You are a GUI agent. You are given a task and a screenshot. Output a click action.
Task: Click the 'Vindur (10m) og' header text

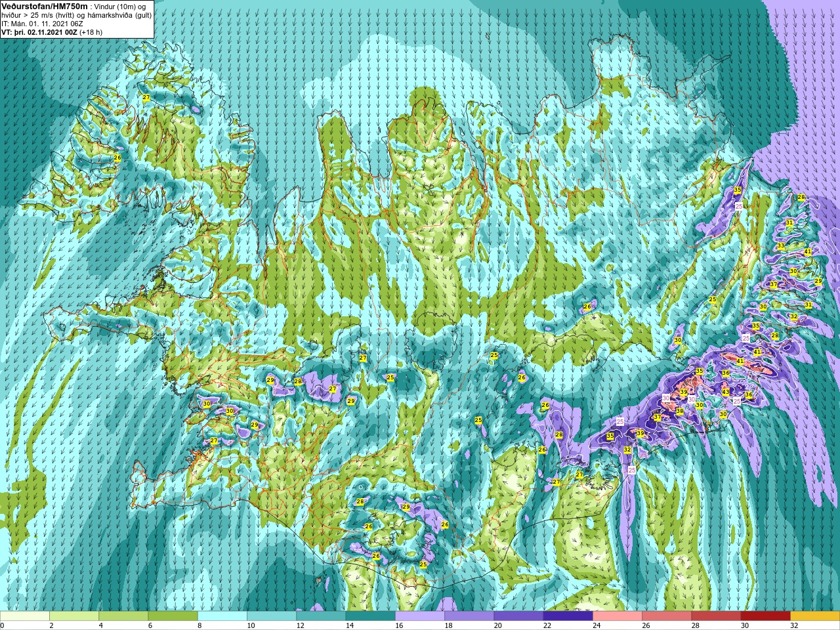121,7
